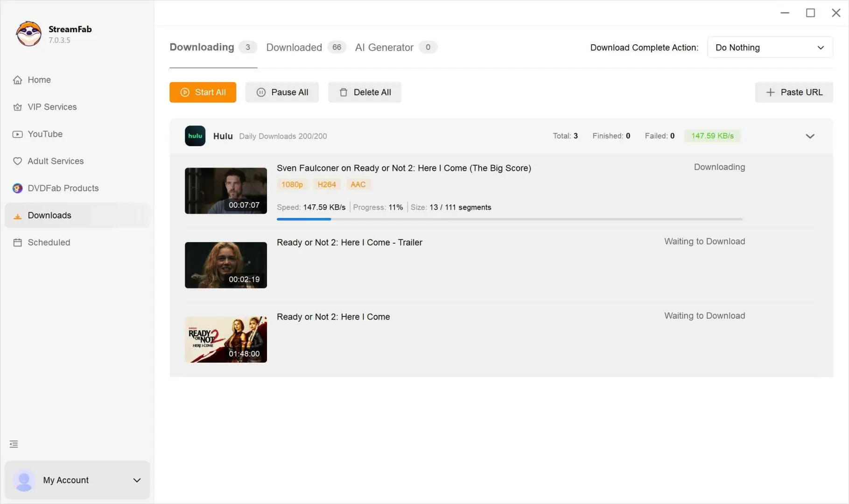Click the Sven Faulconer download progress bar
The height and width of the screenshot is (504, 849).
509,219
